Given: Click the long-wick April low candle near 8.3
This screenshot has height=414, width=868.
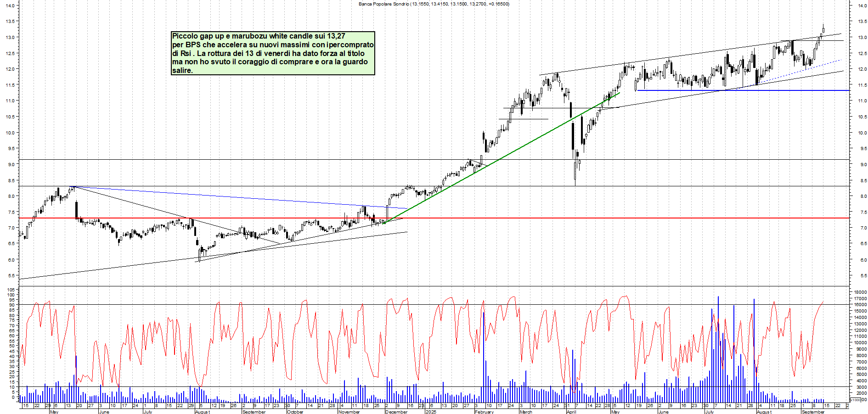Looking at the screenshot, I should point(575,169).
